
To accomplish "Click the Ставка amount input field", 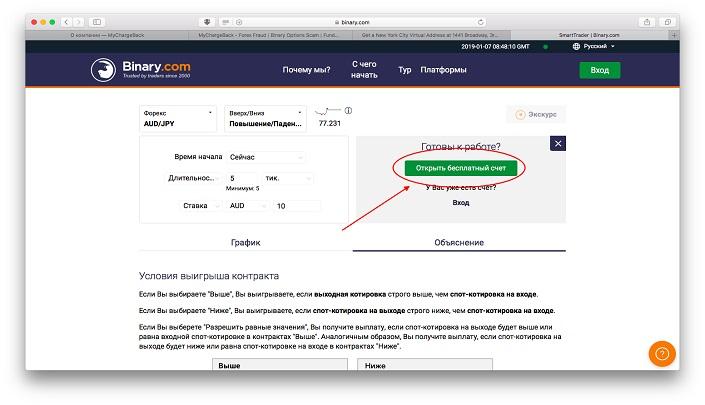I will (x=296, y=206).
